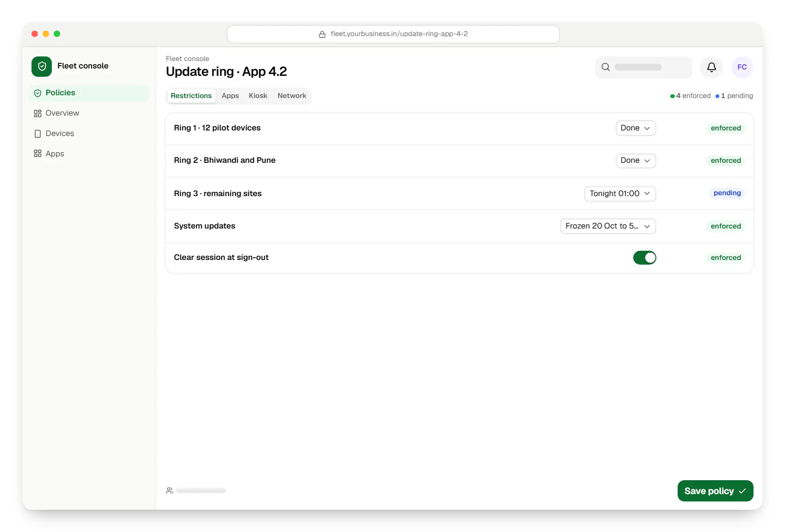This screenshot has height=532, width=785.
Task: Click the Save policy button
Action: pos(715,491)
